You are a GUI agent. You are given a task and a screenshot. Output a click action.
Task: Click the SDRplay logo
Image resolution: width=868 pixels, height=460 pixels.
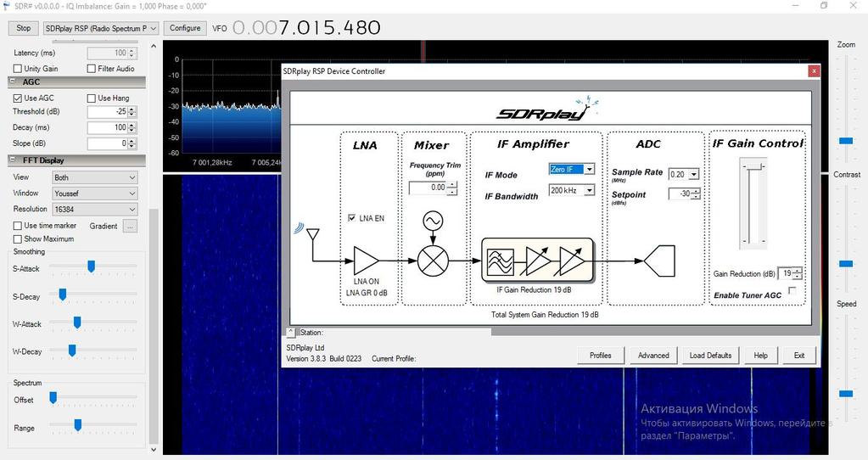point(547,109)
